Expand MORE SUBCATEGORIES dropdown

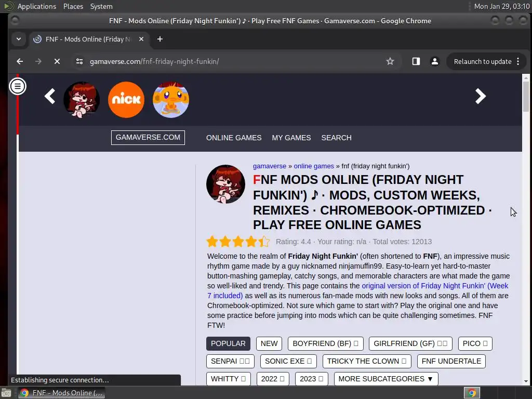[x=386, y=379]
